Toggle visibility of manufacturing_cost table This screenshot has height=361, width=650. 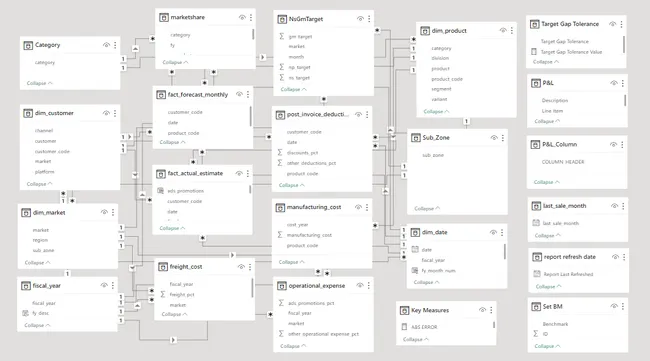(x=358, y=207)
